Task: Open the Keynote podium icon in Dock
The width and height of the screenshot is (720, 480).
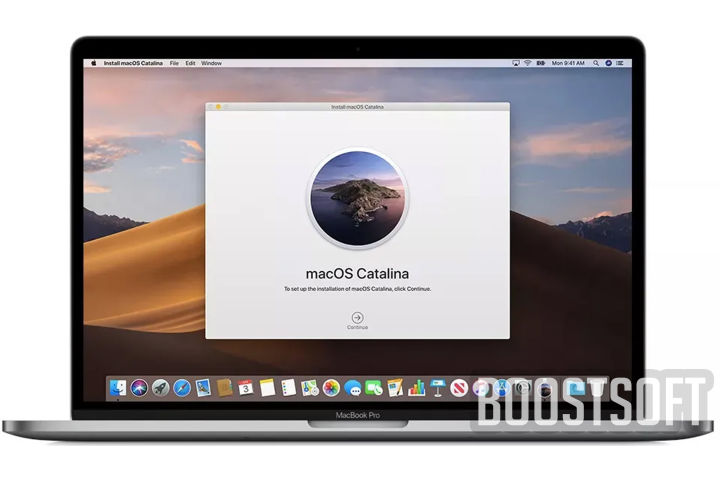Action: pos(438,388)
